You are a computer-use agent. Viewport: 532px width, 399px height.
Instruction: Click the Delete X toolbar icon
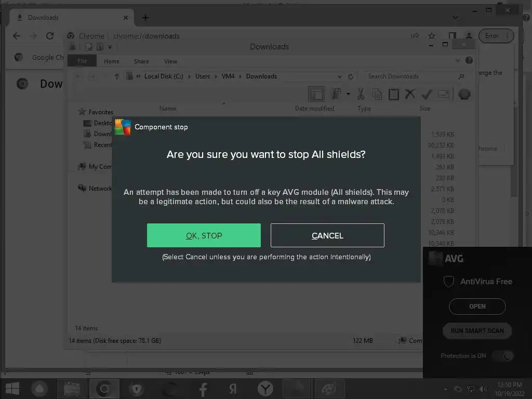[x=410, y=94]
